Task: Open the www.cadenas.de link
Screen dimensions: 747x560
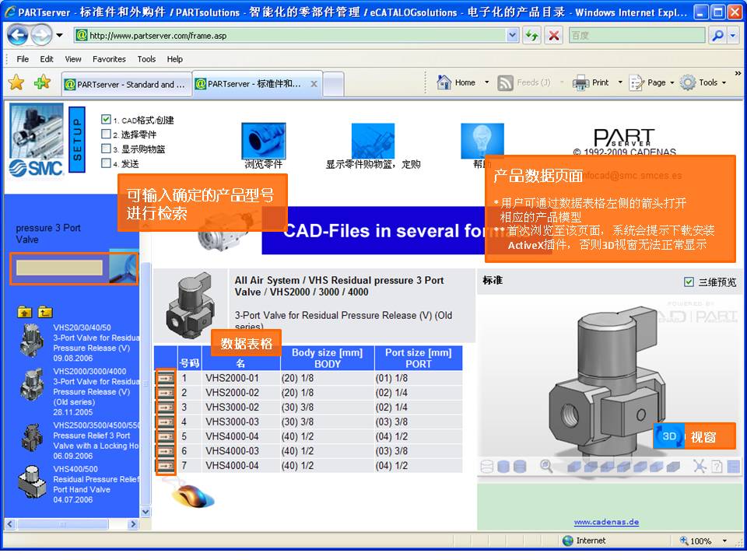Action: tap(606, 522)
